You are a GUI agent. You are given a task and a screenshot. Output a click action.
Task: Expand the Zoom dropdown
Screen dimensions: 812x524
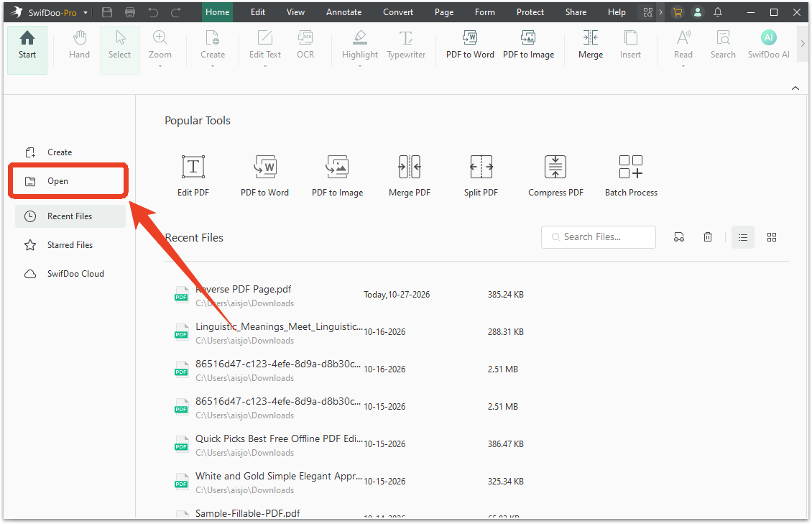160,66
